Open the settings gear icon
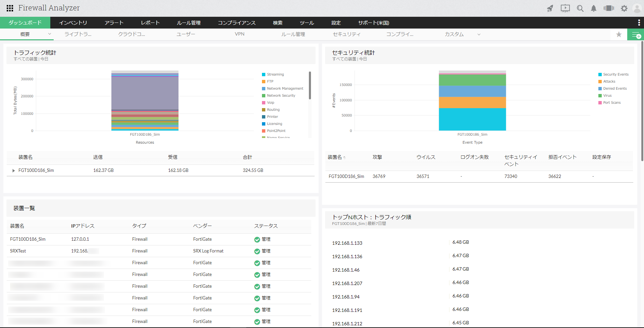 click(624, 8)
